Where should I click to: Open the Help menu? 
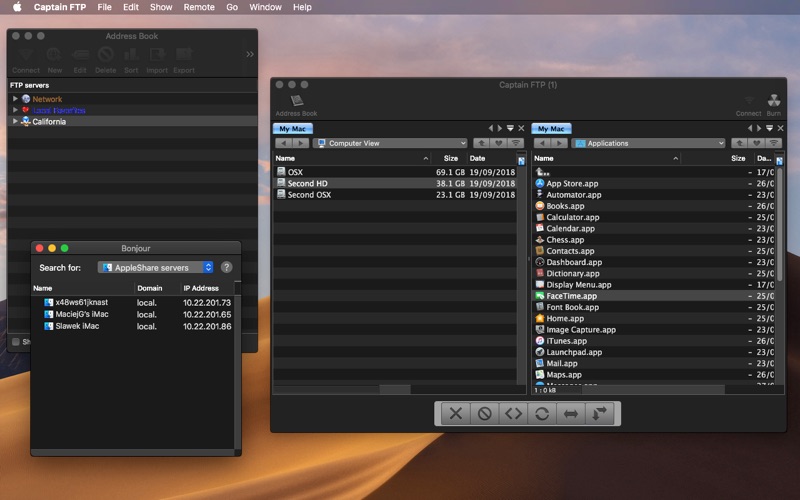[302, 7]
